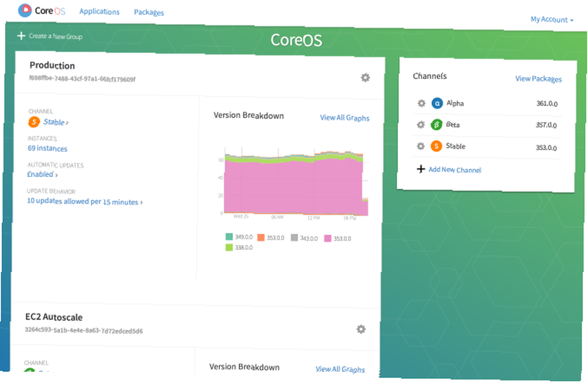The height and width of the screenshot is (383, 588).
Task: Select the Stable name in the Channels panel
Action: (456, 146)
